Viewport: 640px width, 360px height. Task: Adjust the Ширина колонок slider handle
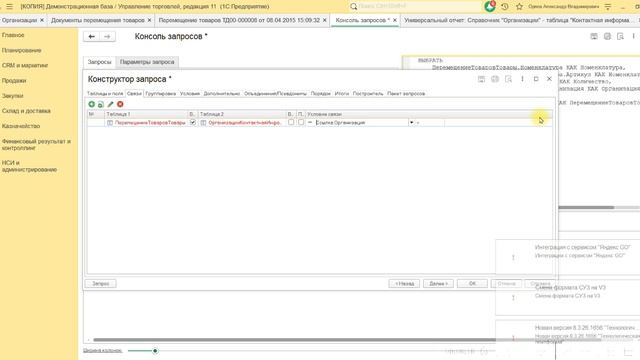(155, 351)
